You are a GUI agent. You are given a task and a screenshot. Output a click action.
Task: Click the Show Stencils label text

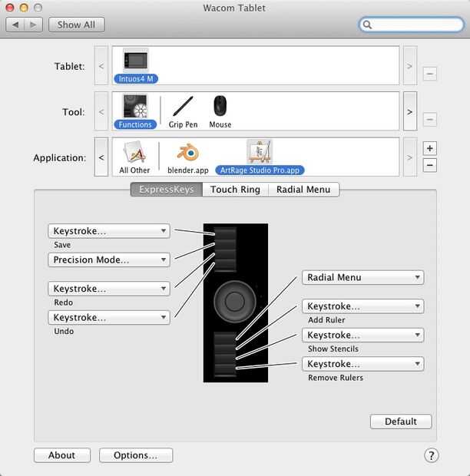pos(333,349)
